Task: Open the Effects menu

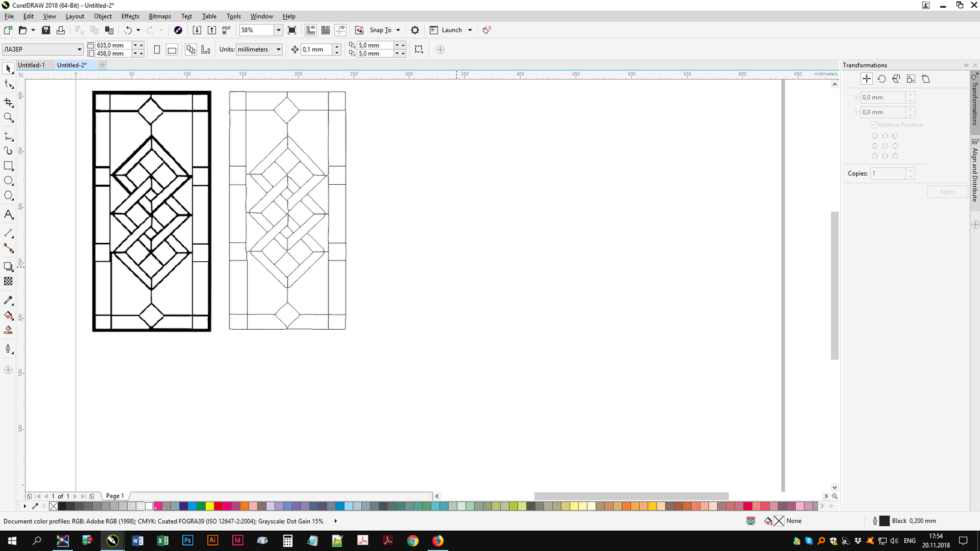Action: 130,16
